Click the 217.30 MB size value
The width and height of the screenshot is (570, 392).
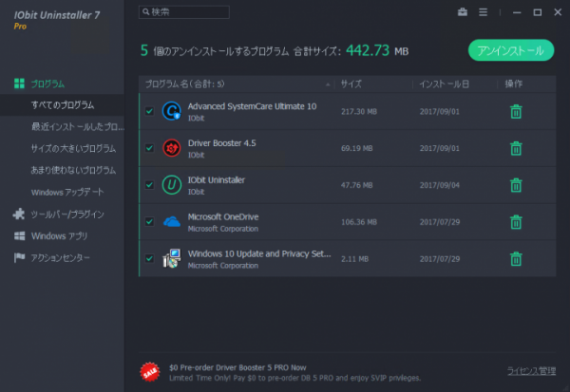click(359, 112)
